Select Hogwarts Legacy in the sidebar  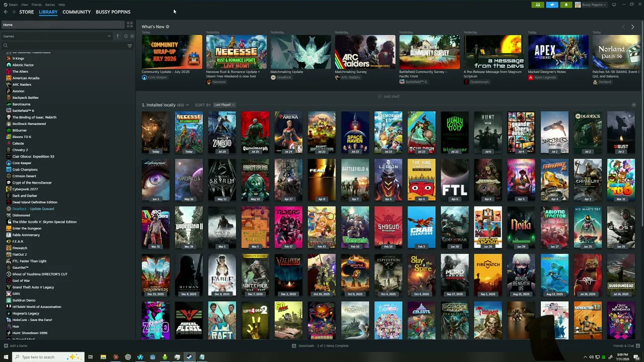26,313
